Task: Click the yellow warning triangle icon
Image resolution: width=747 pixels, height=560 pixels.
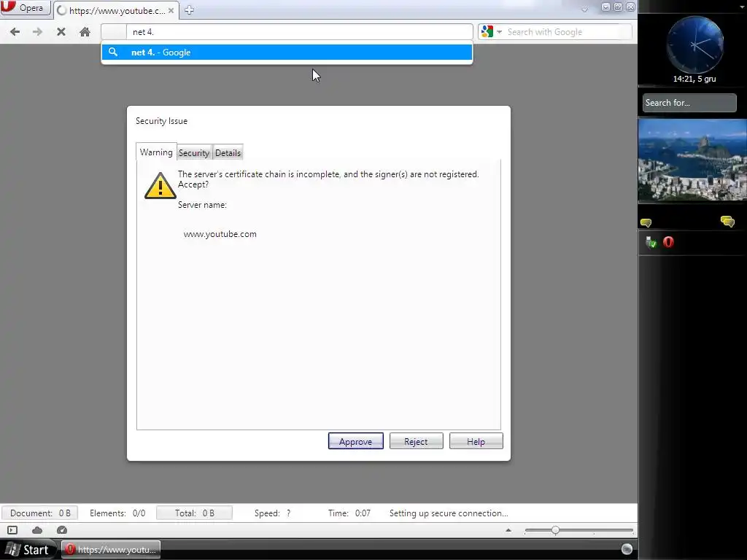Action: pyautogui.click(x=160, y=185)
